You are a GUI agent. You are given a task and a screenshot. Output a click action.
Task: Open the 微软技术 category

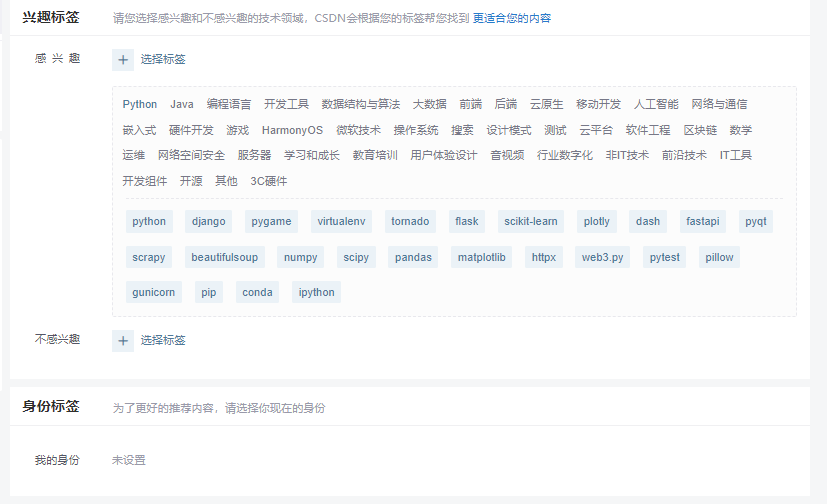(x=359, y=130)
